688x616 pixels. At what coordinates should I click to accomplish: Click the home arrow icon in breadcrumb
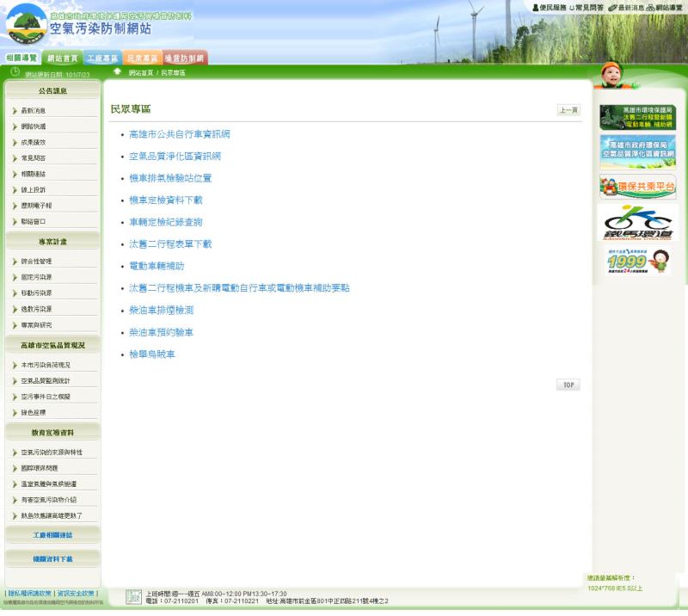tap(117, 71)
